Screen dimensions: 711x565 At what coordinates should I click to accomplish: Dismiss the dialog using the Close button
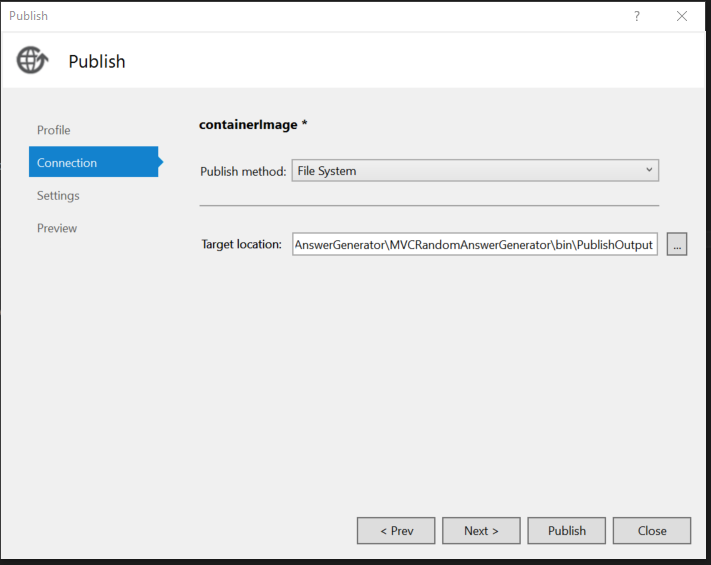652,531
